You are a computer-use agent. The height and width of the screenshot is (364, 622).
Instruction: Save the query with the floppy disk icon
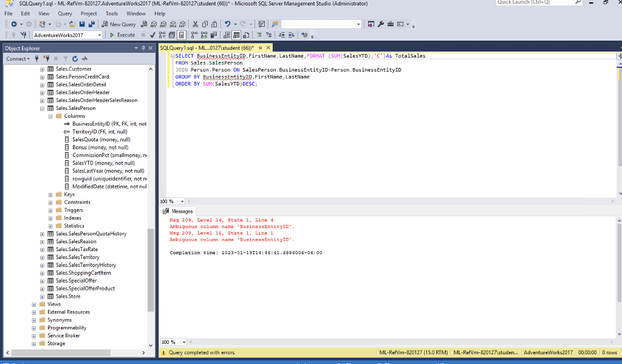point(81,24)
